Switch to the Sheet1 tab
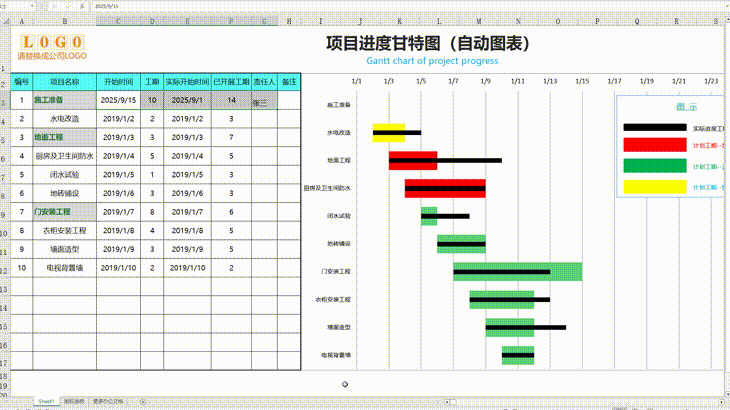 (46, 401)
